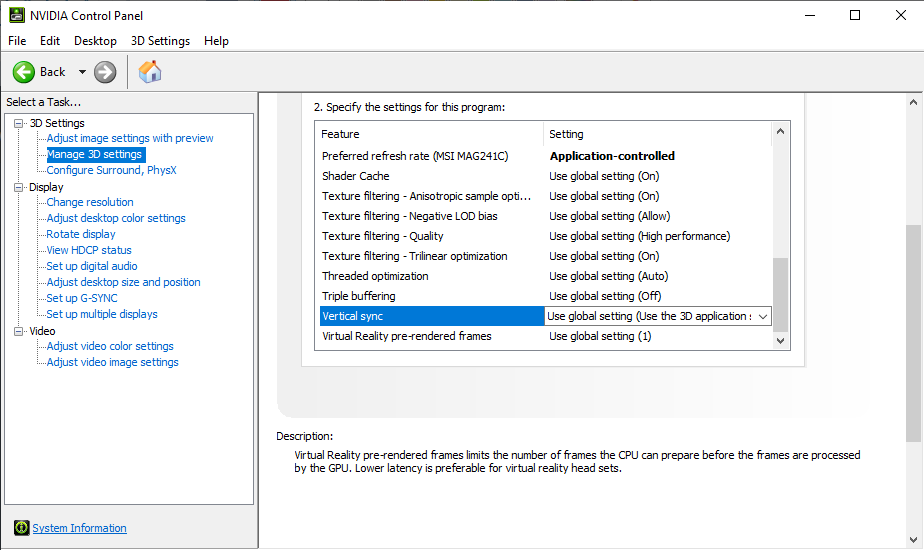Open the Help menu

(x=216, y=41)
